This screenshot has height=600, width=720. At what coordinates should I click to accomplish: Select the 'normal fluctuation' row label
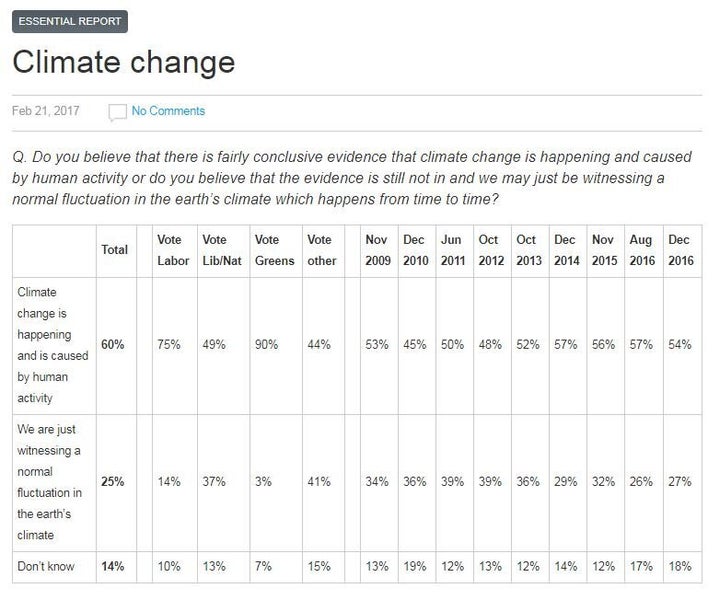[50, 482]
